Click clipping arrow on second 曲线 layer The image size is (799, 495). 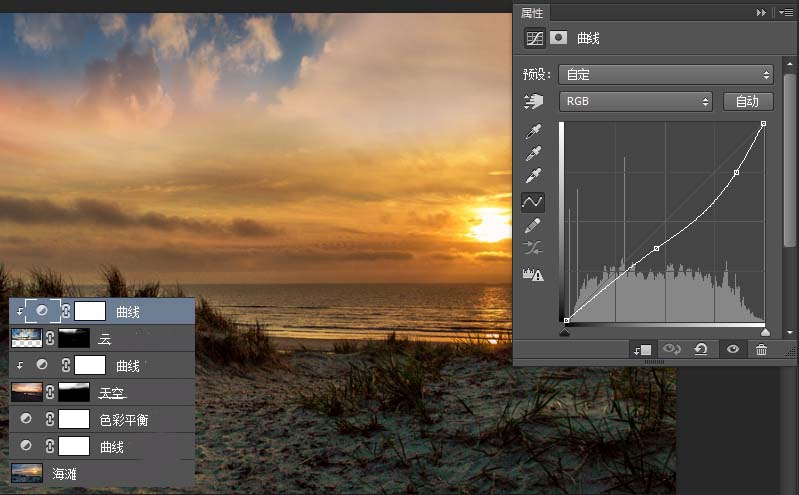pyautogui.click(x=20, y=366)
